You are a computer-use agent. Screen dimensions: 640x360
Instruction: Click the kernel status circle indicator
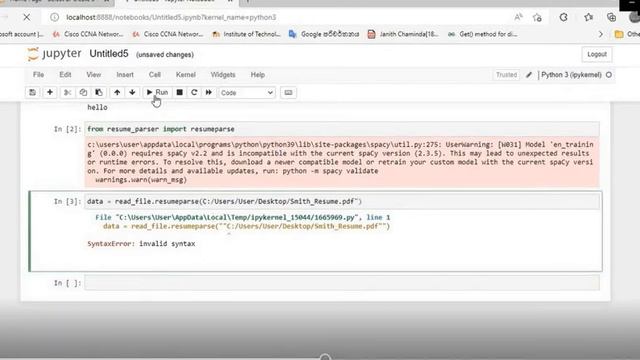[609, 75]
